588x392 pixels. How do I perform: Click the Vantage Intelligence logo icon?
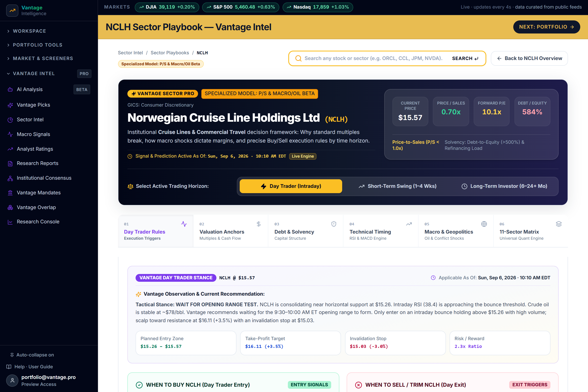coord(12,10)
